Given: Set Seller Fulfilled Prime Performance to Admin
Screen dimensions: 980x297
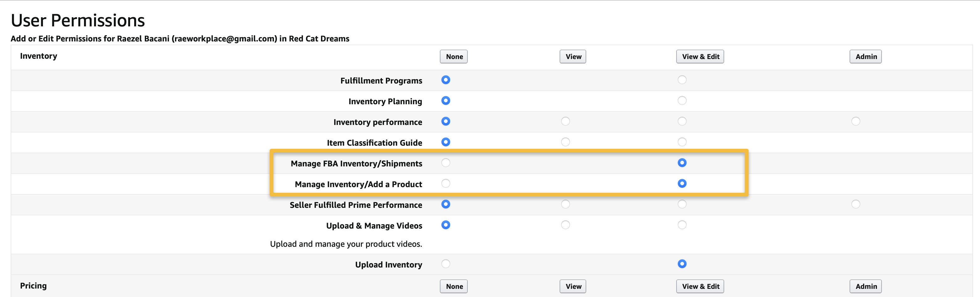Looking at the screenshot, I should (856, 204).
